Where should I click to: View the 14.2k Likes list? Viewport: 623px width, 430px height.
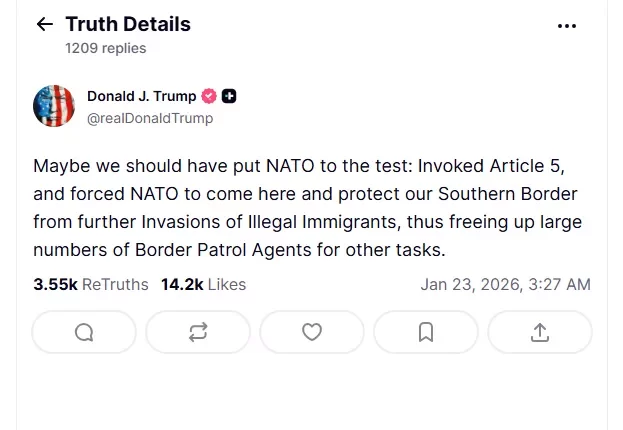(203, 284)
